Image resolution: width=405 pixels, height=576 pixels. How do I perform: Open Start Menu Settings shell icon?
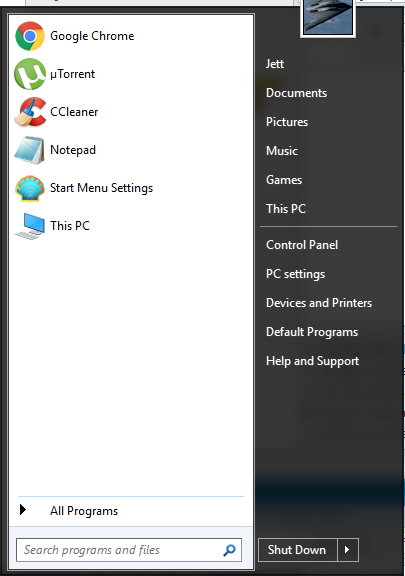29,188
